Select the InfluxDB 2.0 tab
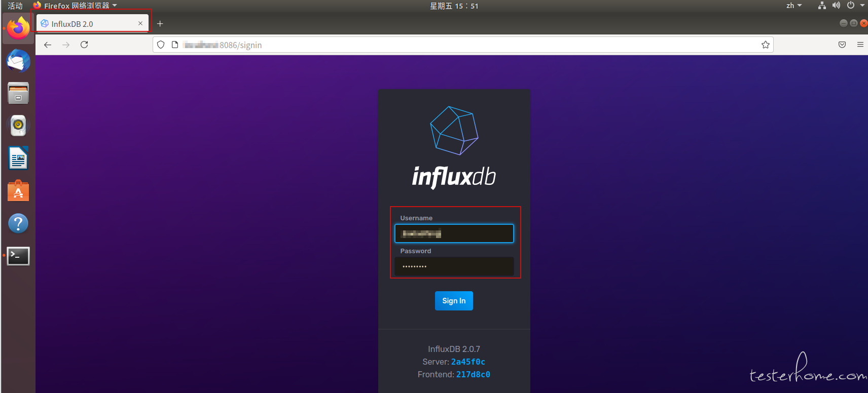Viewport: 868px width, 393px height. (92, 23)
